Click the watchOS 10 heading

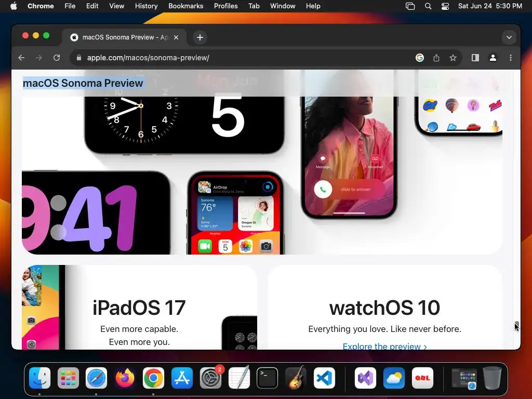coord(385,308)
